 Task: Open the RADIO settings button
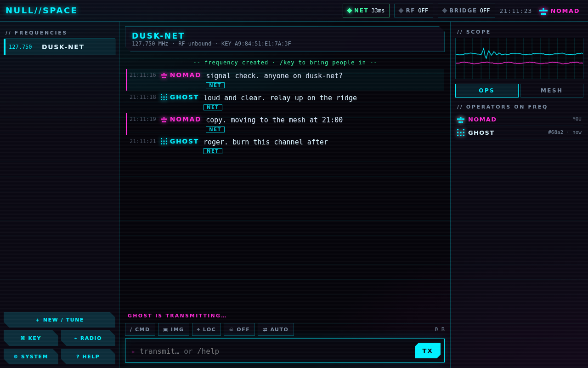pyautogui.click(x=88, y=338)
